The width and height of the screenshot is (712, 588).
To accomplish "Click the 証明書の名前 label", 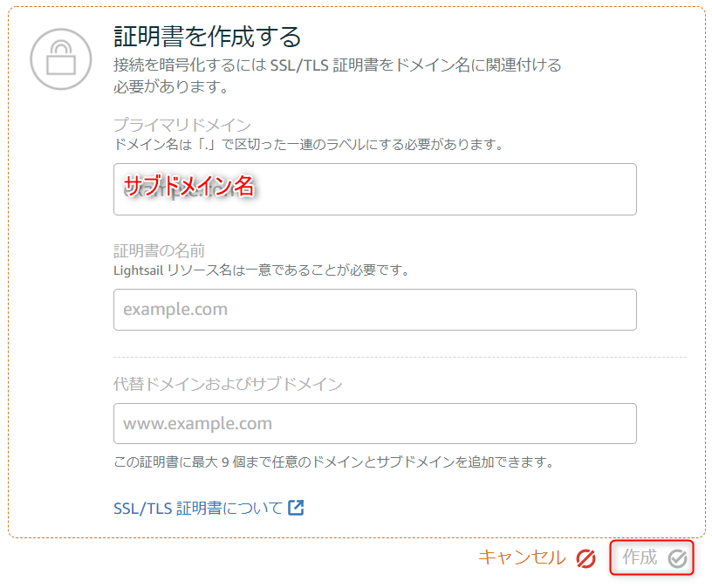I will click(159, 250).
